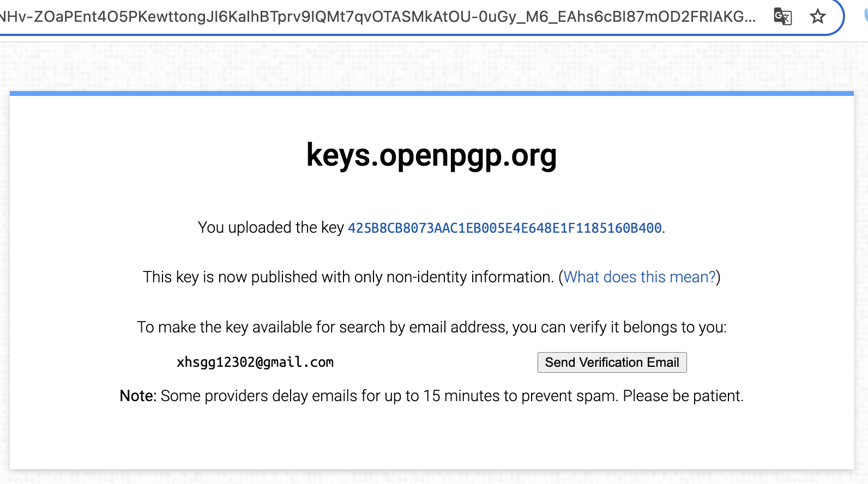Screen dimensions: 868x484
Task: Click the Google Translate icon in address bar
Action: (782, 17)
